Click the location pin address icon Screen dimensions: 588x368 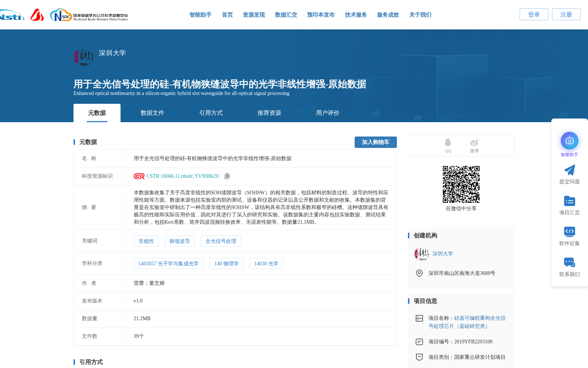[419, 273]
